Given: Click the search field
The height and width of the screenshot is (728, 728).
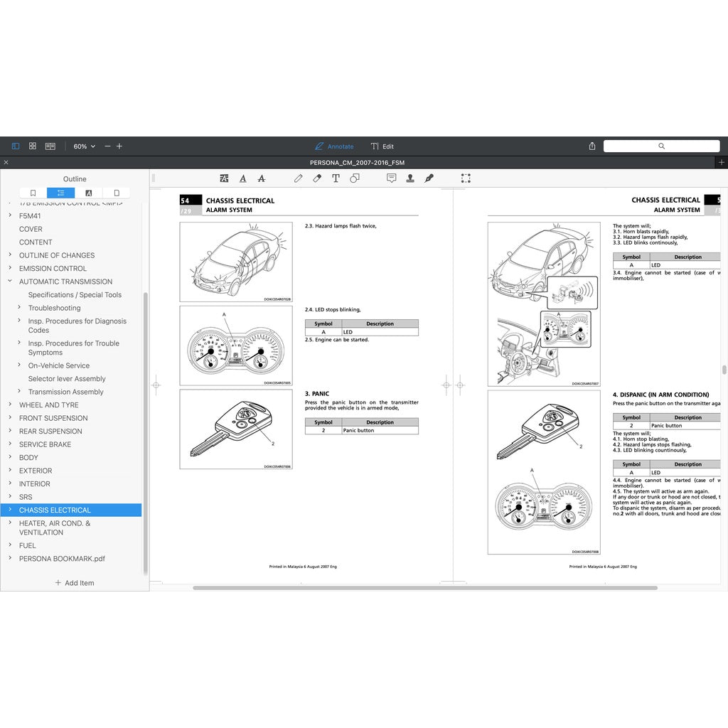Looking at the screenshot, I should 661,146.
